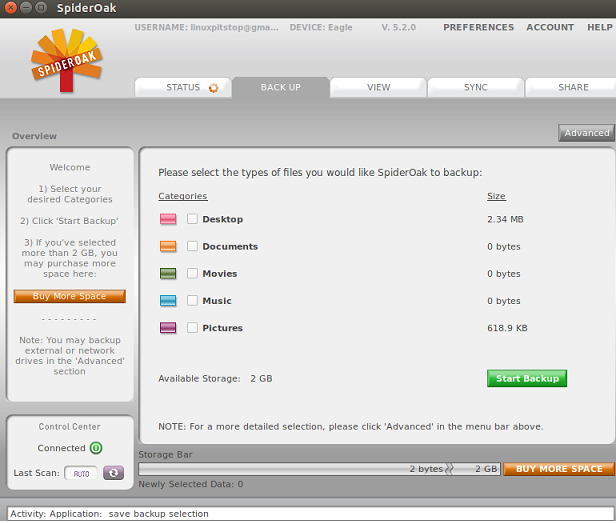The width and height of the screenshot is (616, 523).
Task: Click the orange Documents color swatch
Action: click(168, 246)
